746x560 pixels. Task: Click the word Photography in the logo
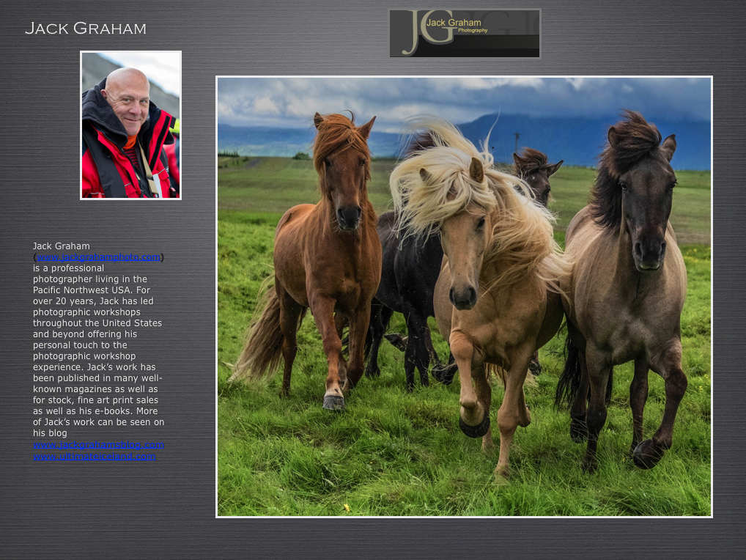[473, 31]
